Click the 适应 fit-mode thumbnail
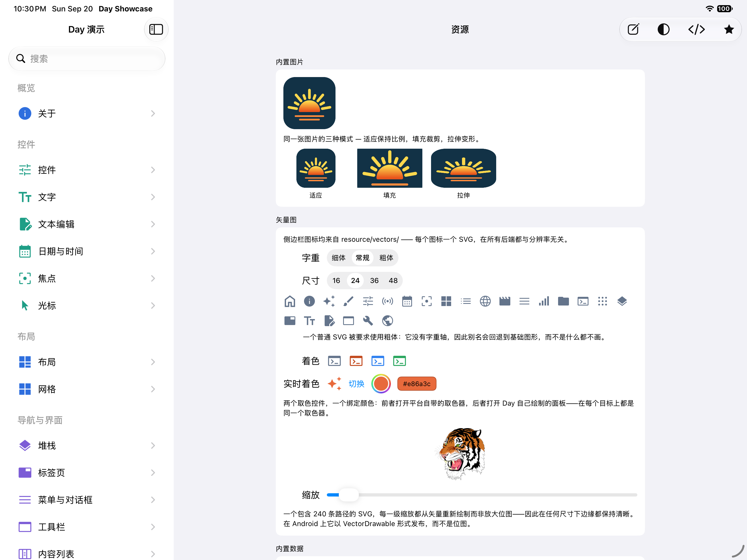Viewport: 747px width, 560px height. coord(316,168)
